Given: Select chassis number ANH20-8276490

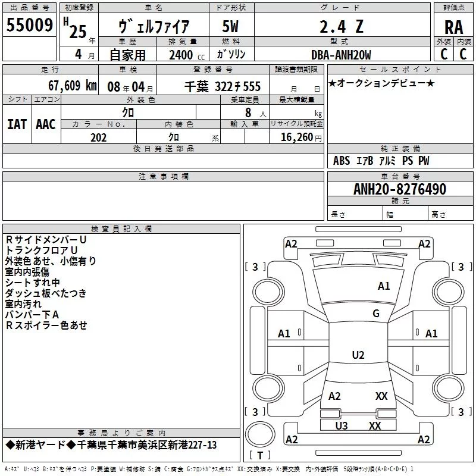Looking at the screenshot, I should coord(400,189).
